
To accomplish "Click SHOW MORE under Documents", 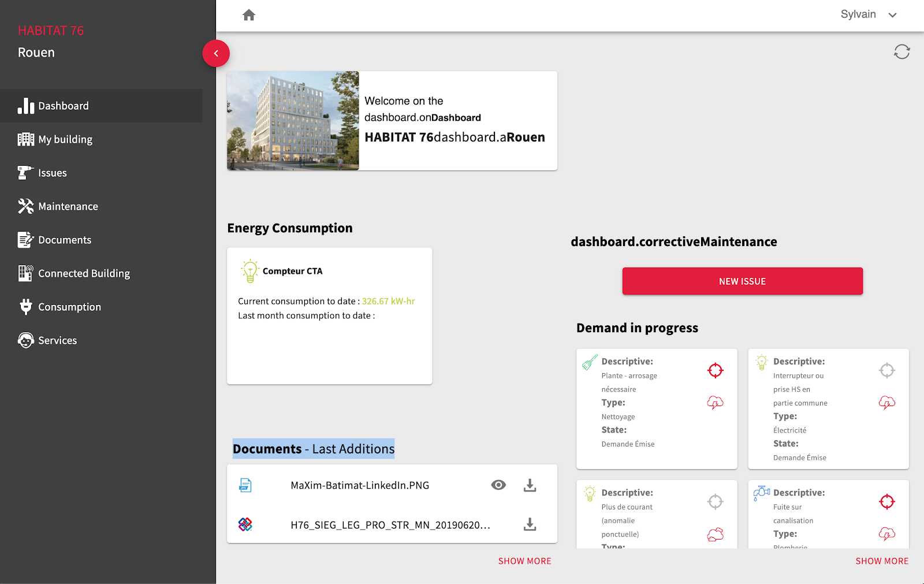I will (x=524, y=561).
